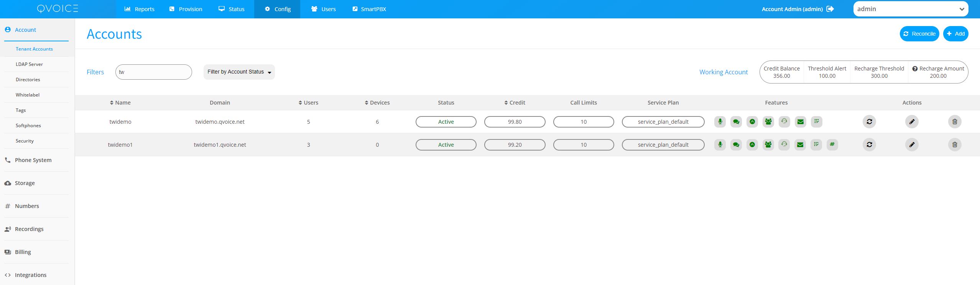The height and width of the screenshot is (285, 980).
Task: Expand Storage sidebar section
Action: (25, 183)
